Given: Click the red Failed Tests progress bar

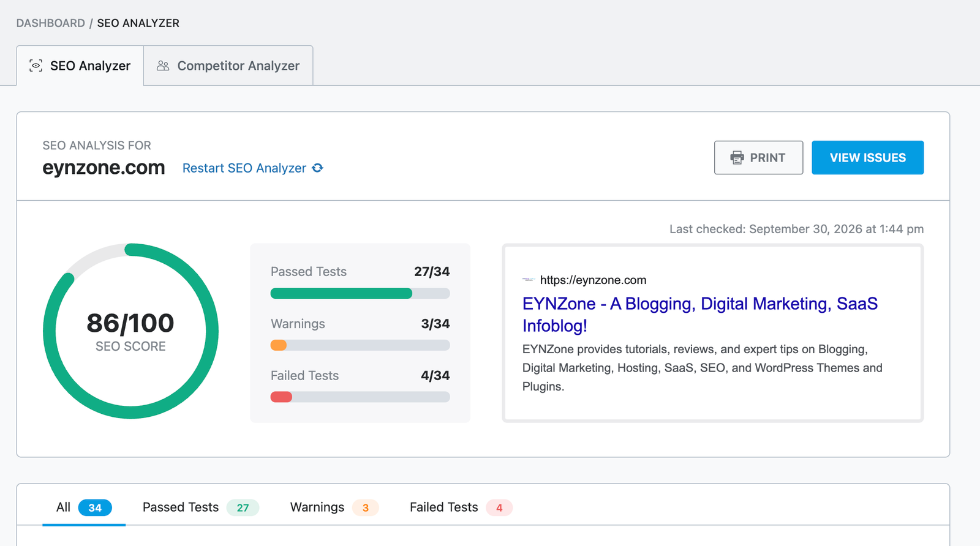Looking at the screenshot, I should pyautogui.click(x=281, y=397).
